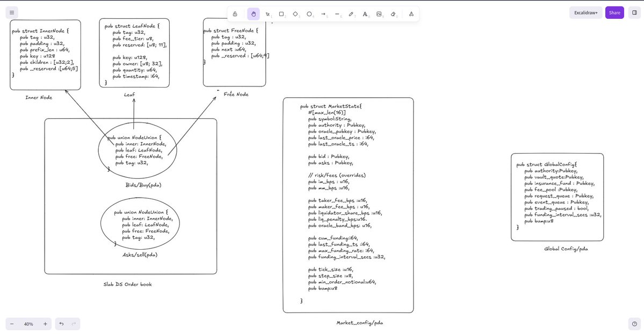Click 'pub next :u64,' in FreeNode
644x334 pixels.
(x=229, y=50)
